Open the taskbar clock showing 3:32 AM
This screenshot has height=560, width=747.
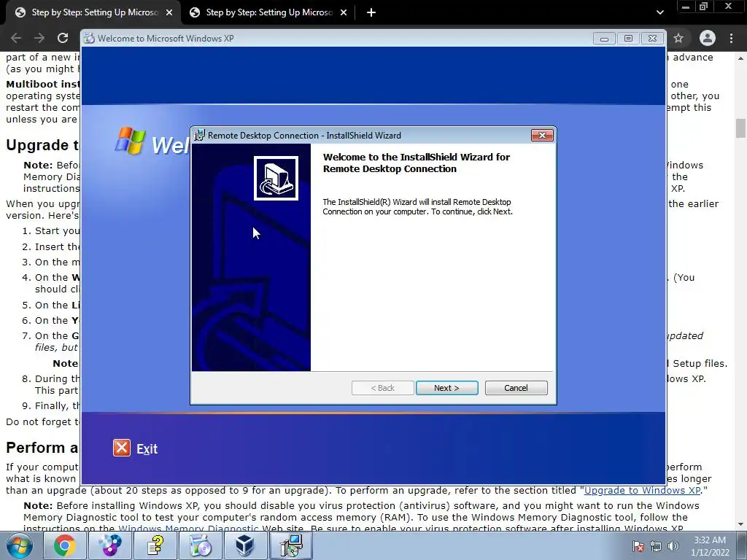710,546
